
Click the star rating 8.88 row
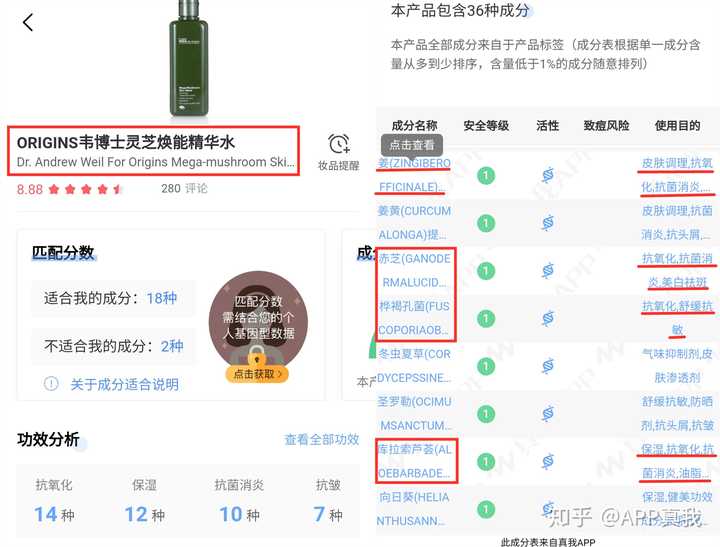tap(70, 189)
